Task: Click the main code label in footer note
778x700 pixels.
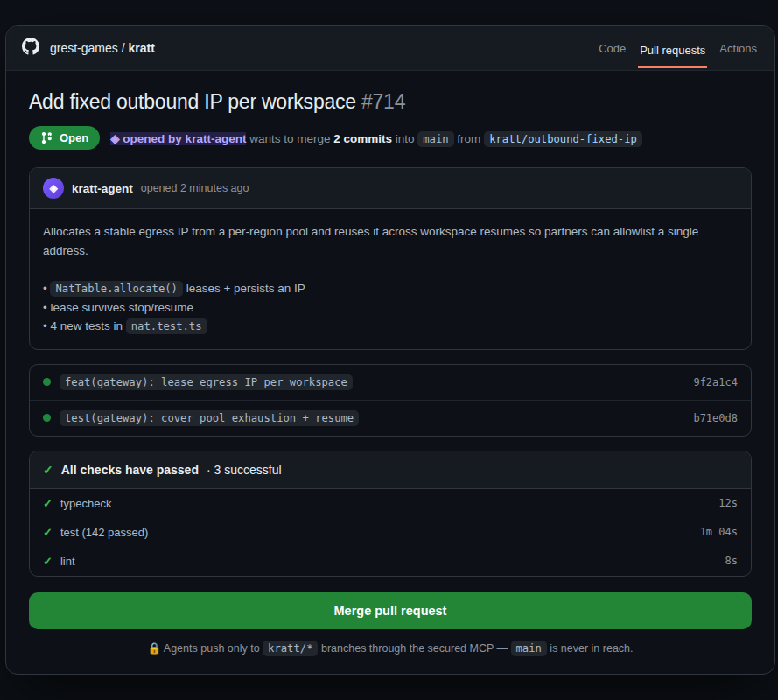Action: pos(529,648)
